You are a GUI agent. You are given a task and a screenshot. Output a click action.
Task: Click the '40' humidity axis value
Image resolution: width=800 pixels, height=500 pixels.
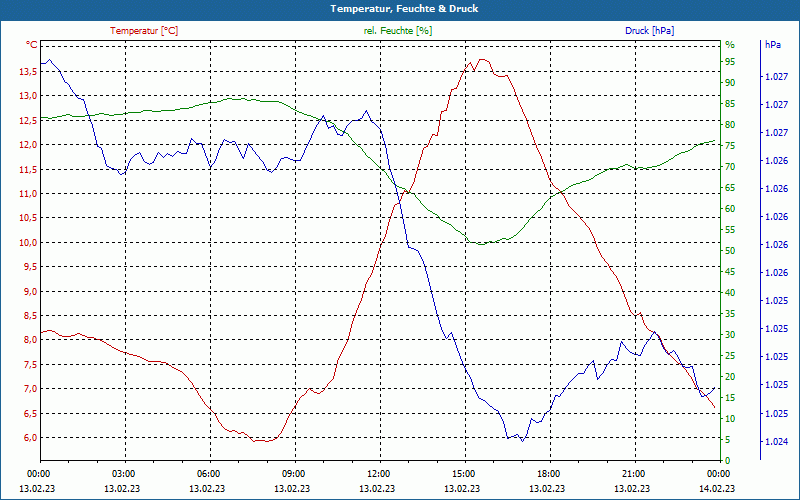click(x=730, y=293)
